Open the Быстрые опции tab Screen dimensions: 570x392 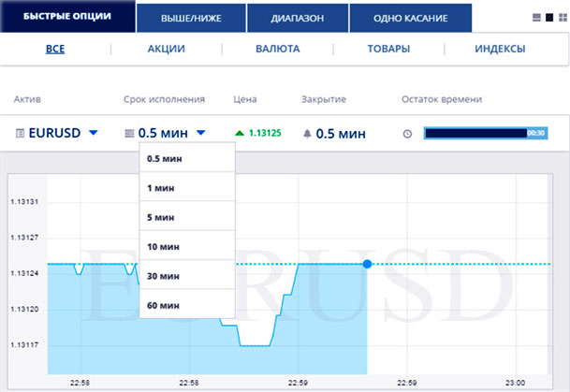coord(66,18)
